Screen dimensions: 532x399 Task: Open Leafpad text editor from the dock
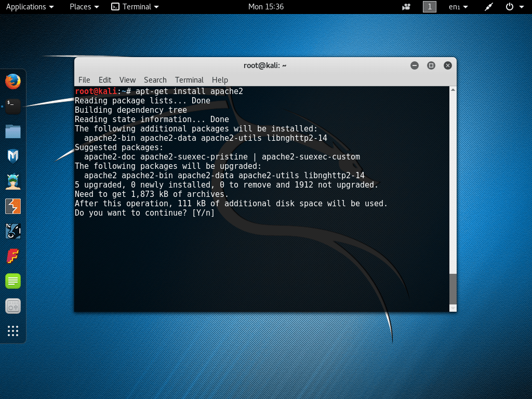pos(12,281)
